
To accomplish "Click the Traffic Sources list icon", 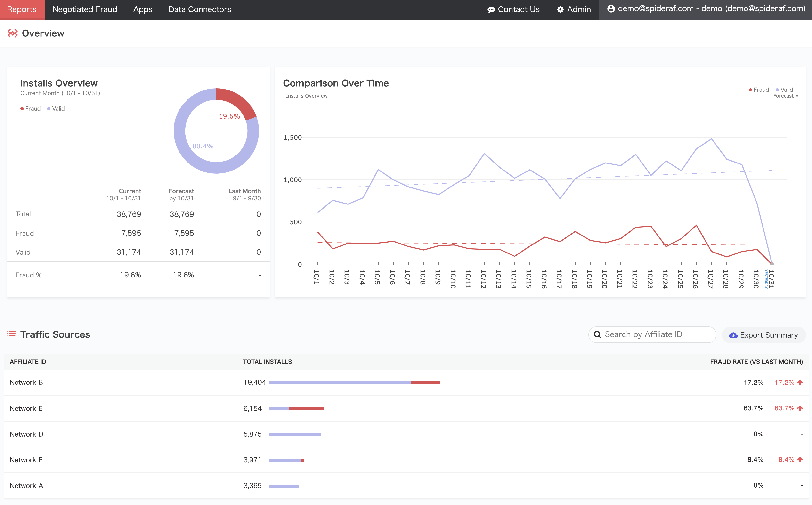I will coord(11,334).
